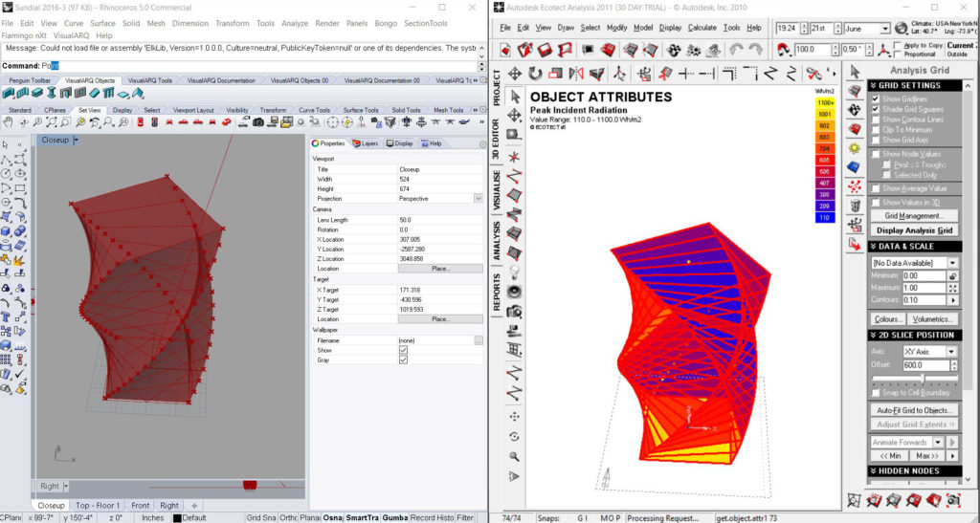Image resolution: width=980 pixels, height=523 pixels.
Task: Click the New document icon in Ecotect toolbar
Action: pyautogui.click(x=505, y=50)
